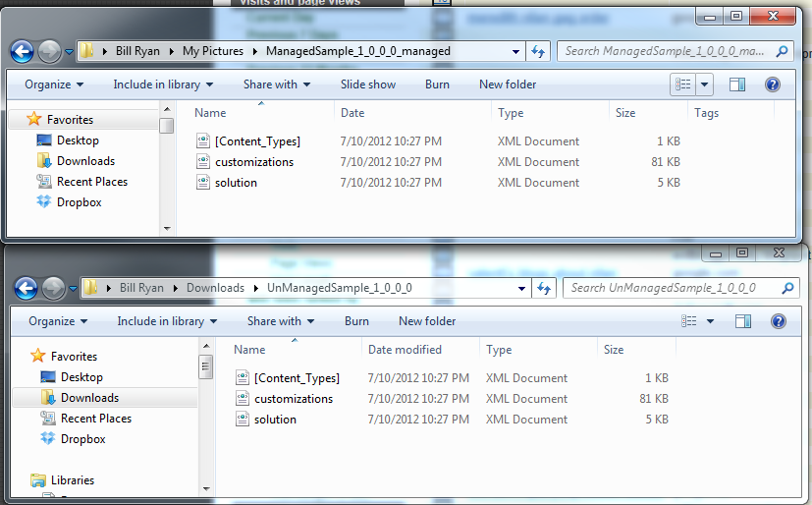Open Organize menu in ManagedSample window
The width and height of the screenshot is (812, 505).
click(x=54, y=84)
